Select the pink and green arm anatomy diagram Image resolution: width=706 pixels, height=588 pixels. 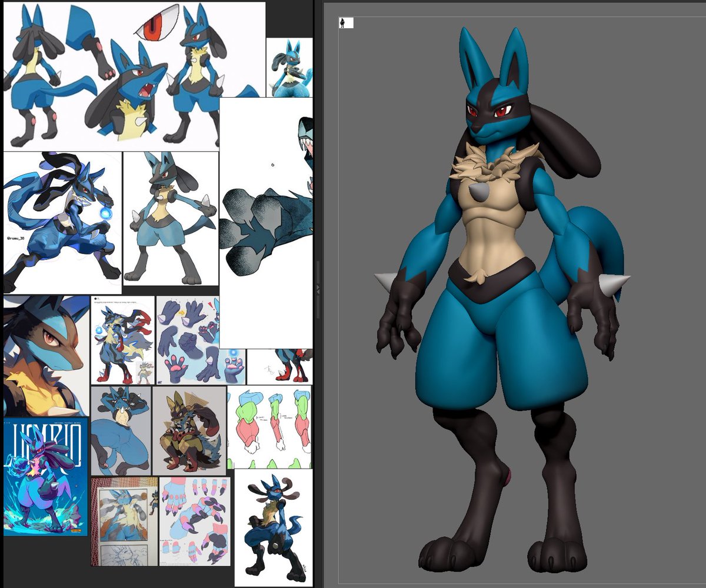coord(269,427)
